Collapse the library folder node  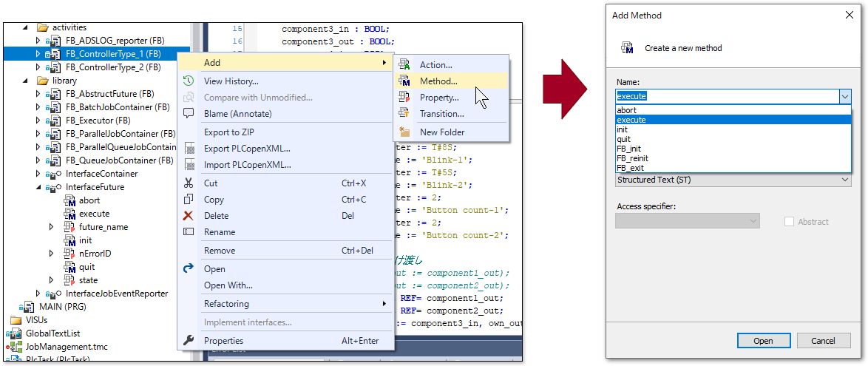tap(25, 81)
